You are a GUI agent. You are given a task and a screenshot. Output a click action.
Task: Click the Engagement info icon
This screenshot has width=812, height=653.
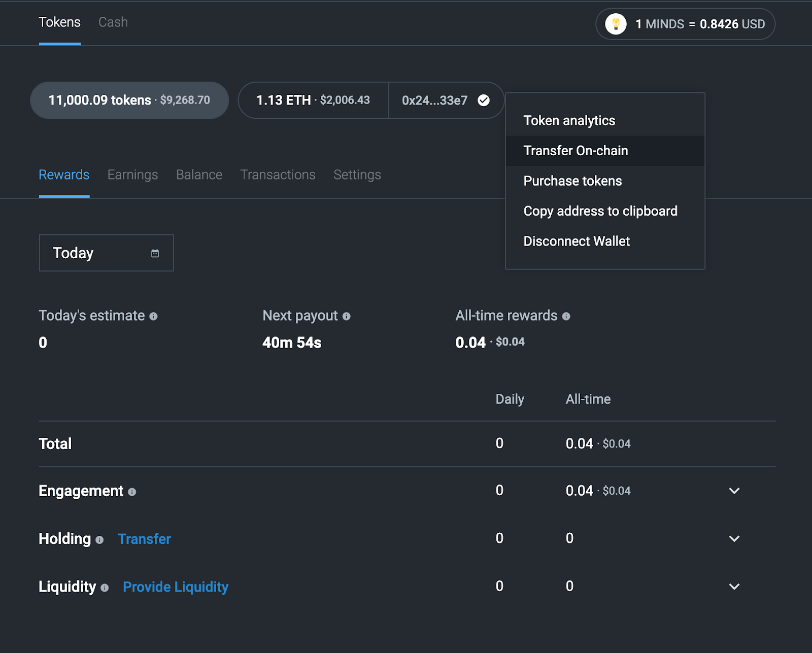(132, 492)
